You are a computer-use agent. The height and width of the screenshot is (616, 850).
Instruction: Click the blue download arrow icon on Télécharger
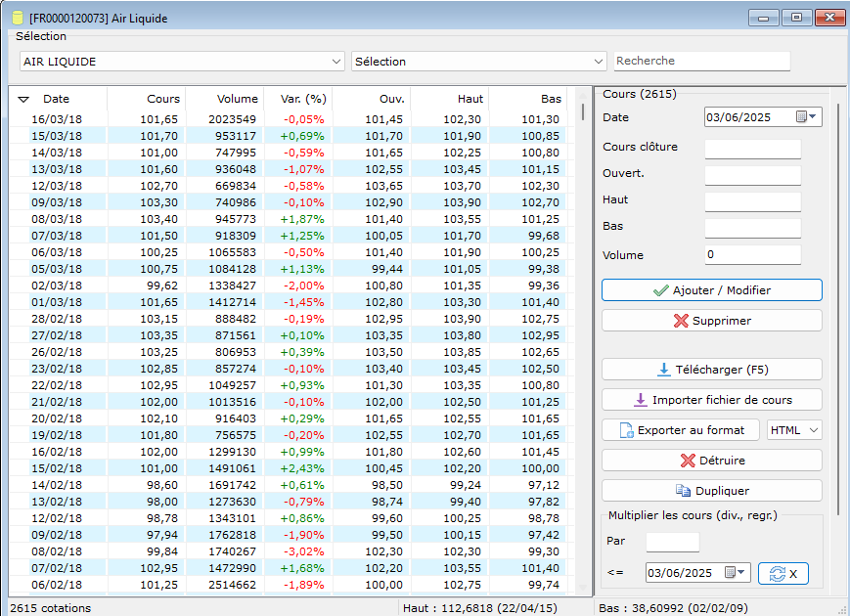pyautogui.click(x=663, y=370)
